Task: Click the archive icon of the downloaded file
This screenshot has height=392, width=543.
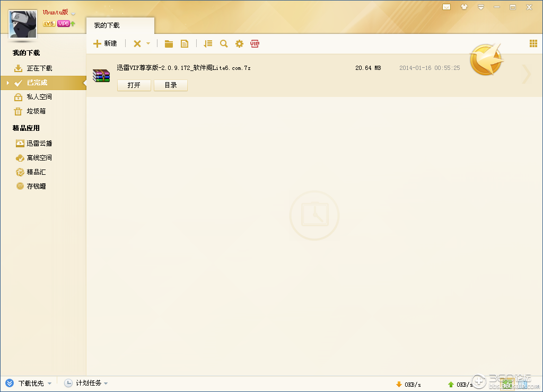Action: (101, 75)
